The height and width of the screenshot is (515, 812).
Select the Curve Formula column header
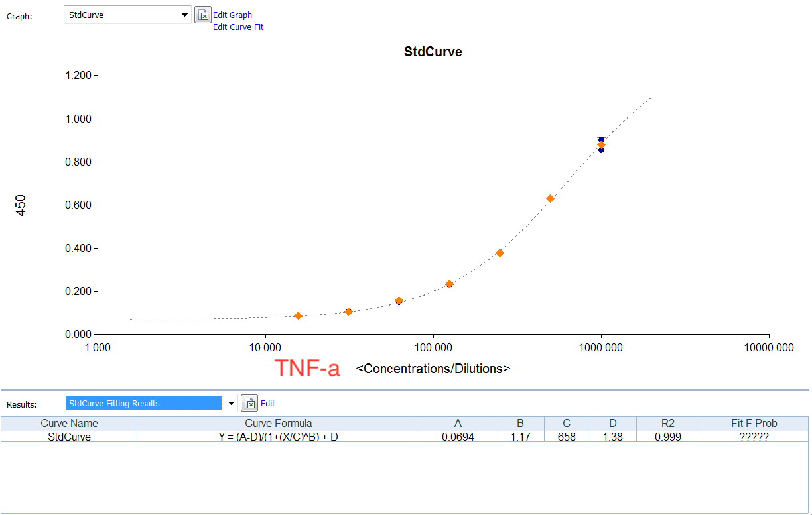[278, 424]
